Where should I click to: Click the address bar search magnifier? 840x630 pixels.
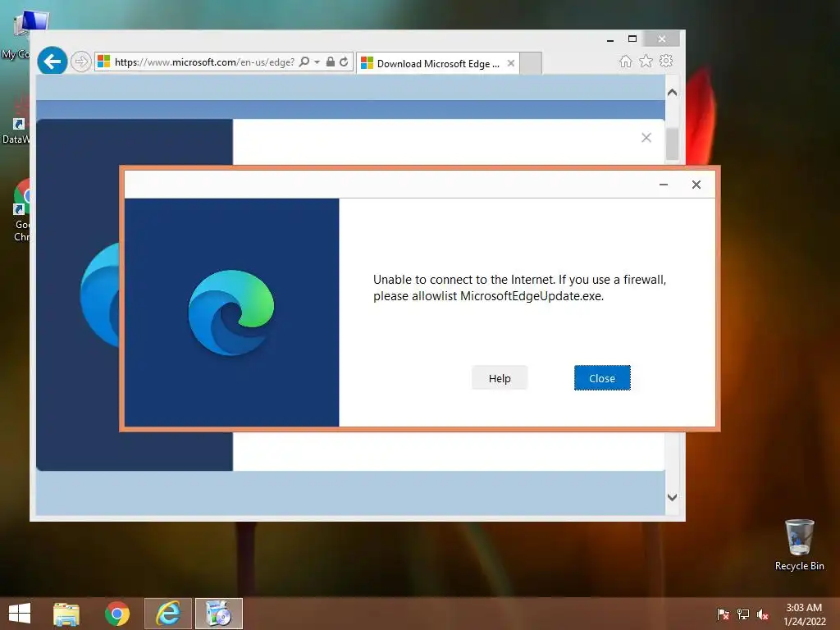tap(304, 62)
